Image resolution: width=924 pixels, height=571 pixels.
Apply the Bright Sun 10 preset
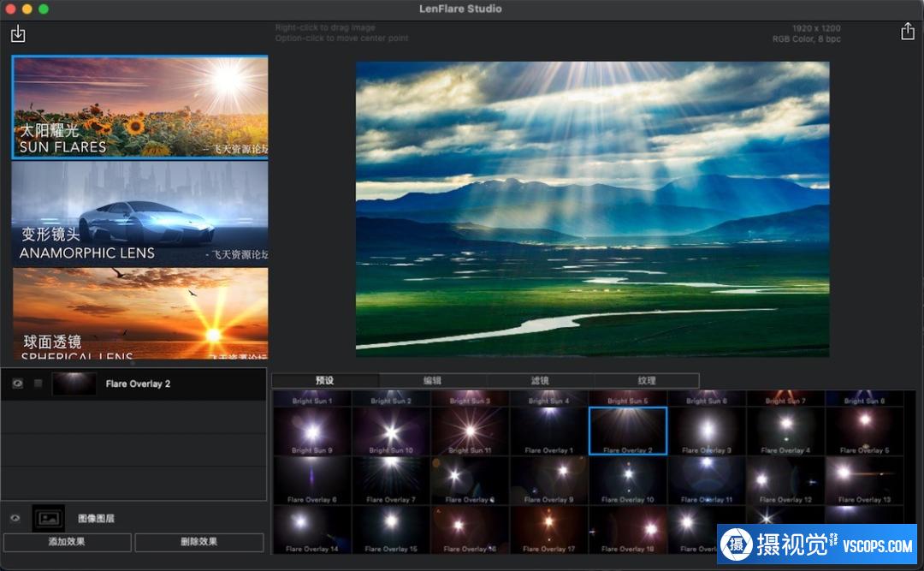391,431
